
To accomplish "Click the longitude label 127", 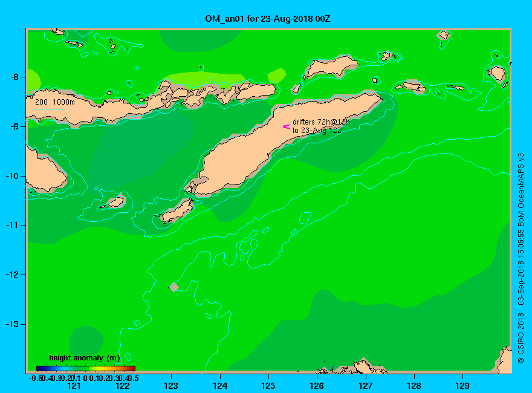I will 365,386.
